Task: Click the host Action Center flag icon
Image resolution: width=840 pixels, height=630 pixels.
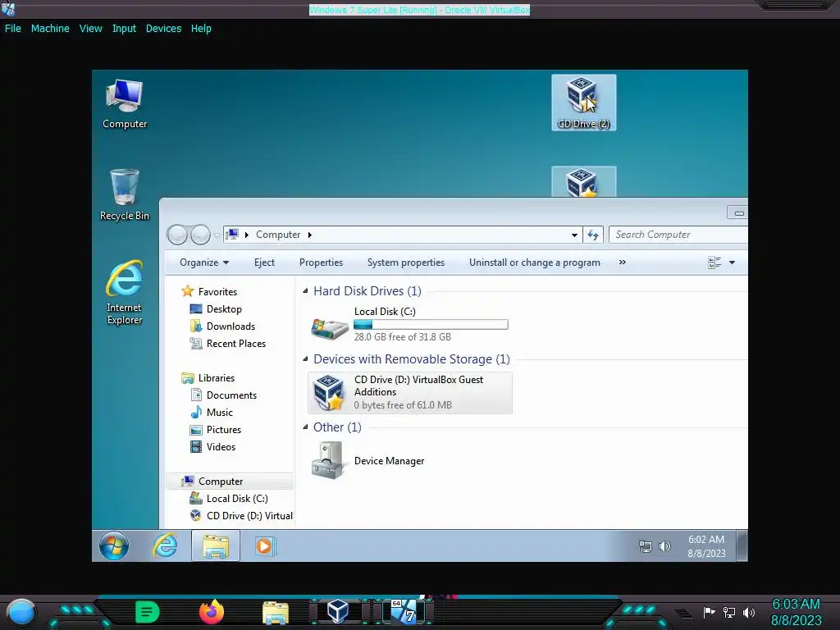Action: pyautogui.click(x=710, y=612)
